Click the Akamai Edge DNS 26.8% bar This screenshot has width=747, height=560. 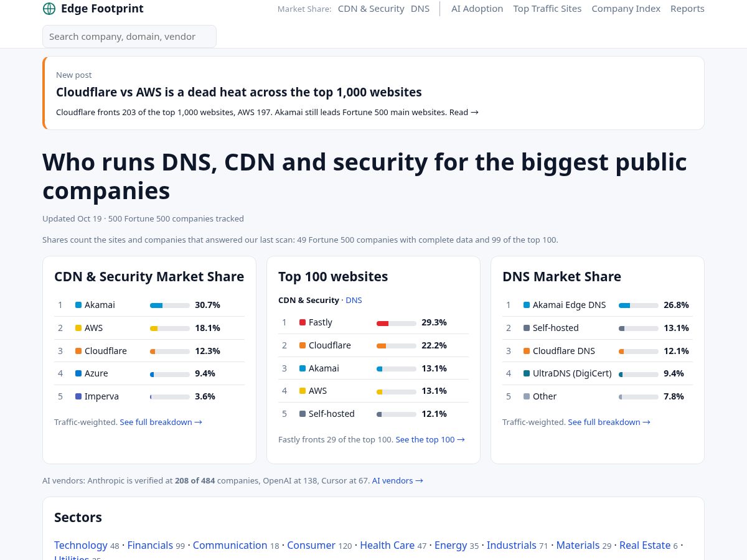coord(639,306)
